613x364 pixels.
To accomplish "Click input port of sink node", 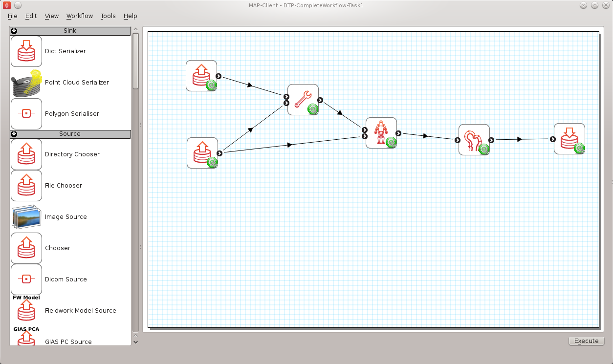I will tap(553, 139).
